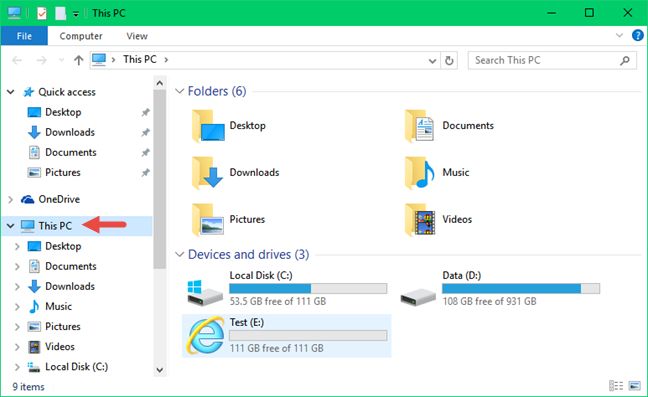Select the Pictures folder icon

[208, 219]
